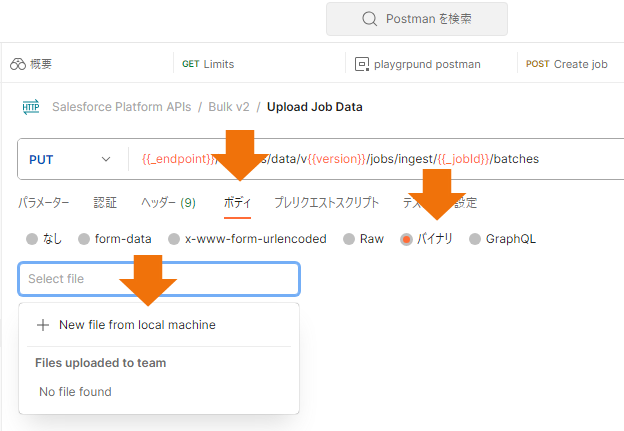The image size is (624, 431).
Task: Switch to the playgrpund postman tab
Action: (x=418, y=64)
